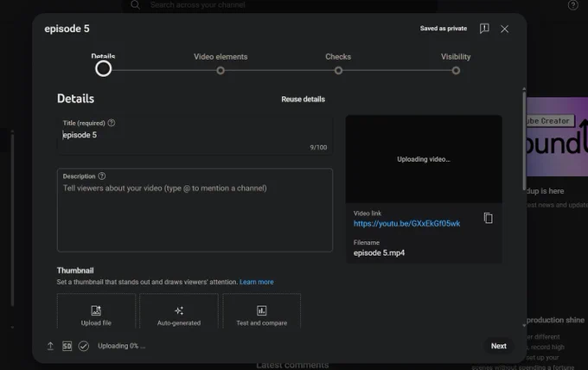The image size is (588, 370).
Task: Click the Reuse details button
Action: click(x=303, y=99)
